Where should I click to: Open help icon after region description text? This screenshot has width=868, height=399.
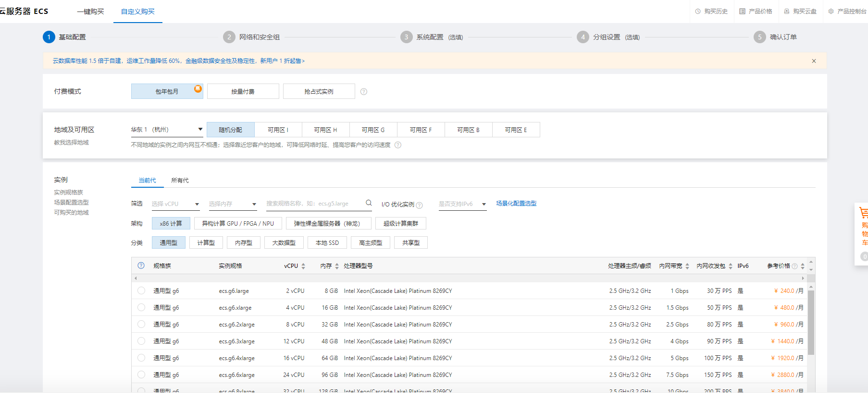(x=398, y=145)
